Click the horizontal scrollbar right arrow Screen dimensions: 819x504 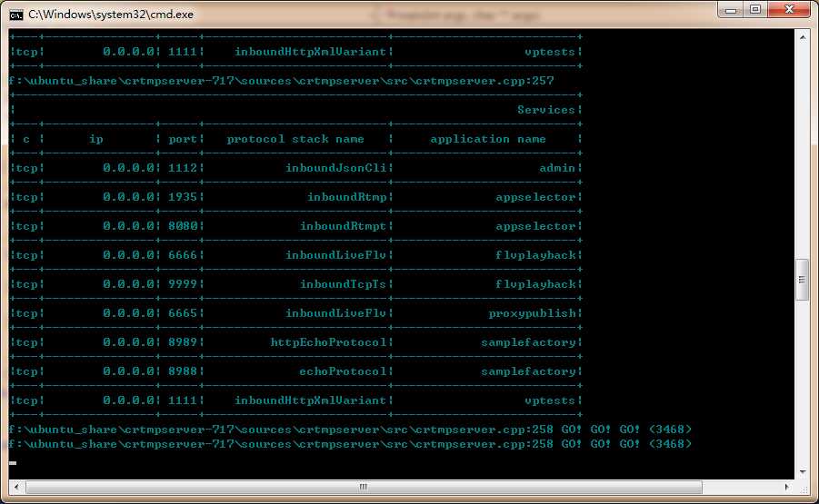[786, 487]
